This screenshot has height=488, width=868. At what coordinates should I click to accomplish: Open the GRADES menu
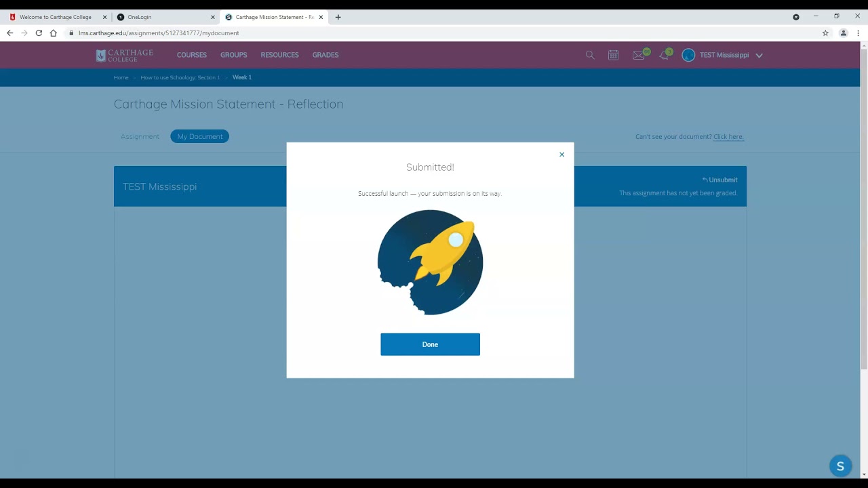pos(325,55)
